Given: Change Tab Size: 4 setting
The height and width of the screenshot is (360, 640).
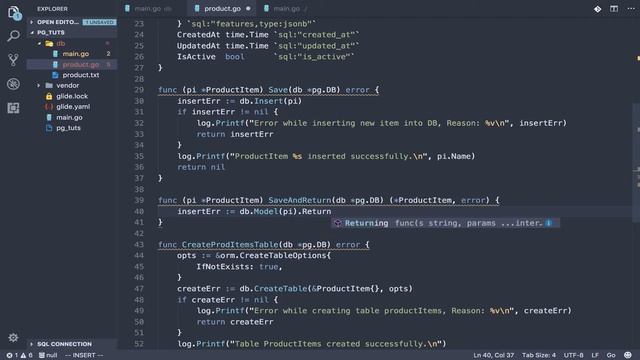Looking at the screenshot, I should [x=539, y=355].
